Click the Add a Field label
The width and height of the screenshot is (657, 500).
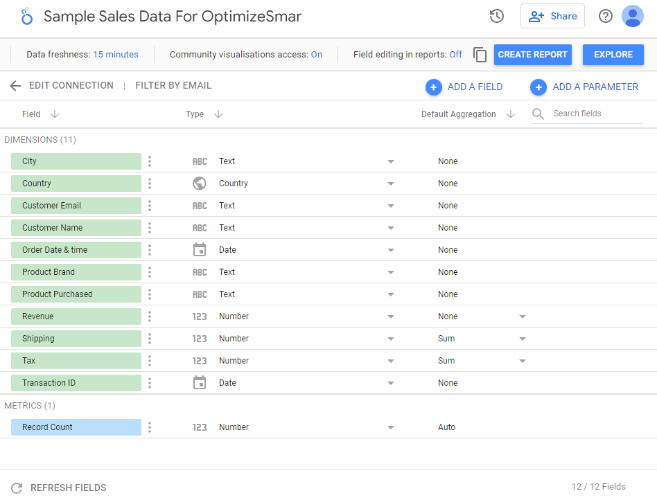[475, 87]
